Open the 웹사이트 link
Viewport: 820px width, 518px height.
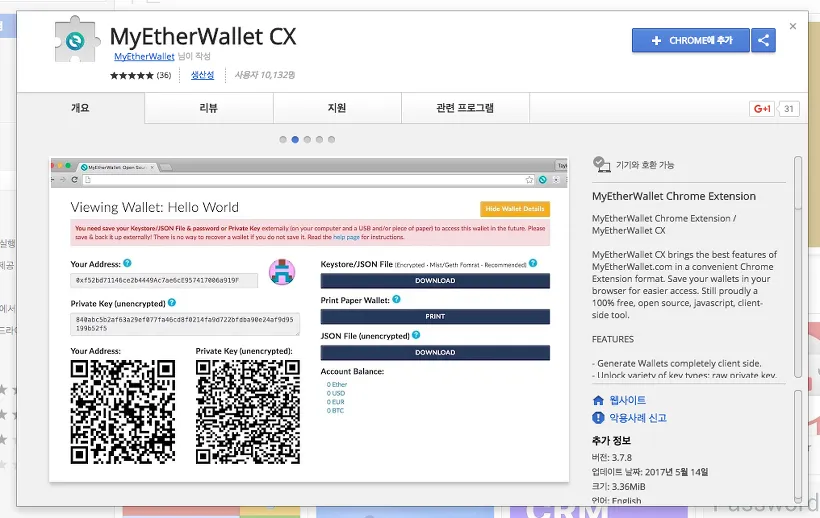tap(628, 400)
